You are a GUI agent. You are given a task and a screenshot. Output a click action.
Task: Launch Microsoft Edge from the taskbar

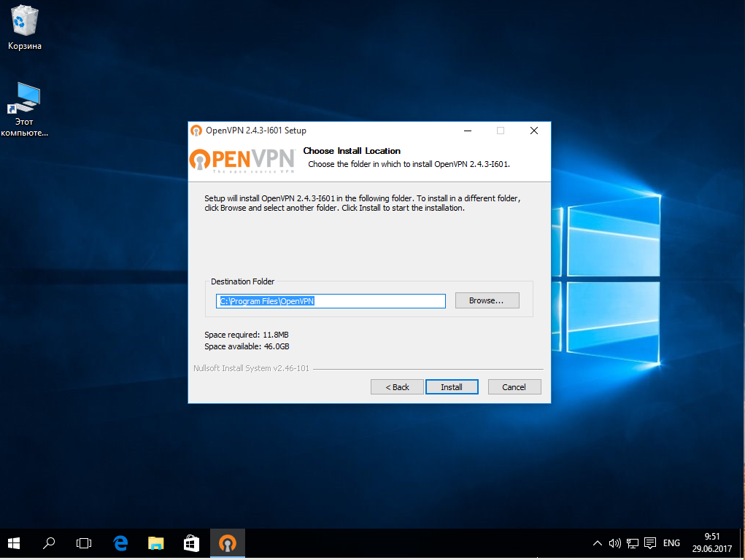point(120,543)
